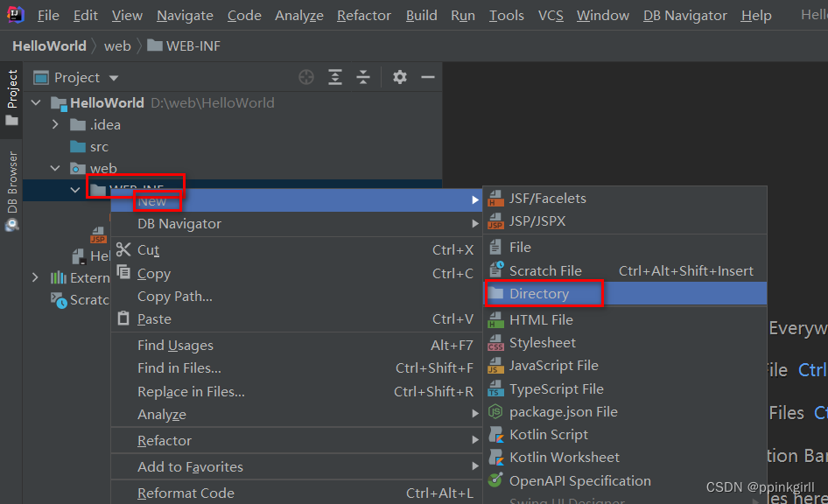This screenshot has height=504, width=828.
Task: Open the Edit menu
Action: click(86, 15)
